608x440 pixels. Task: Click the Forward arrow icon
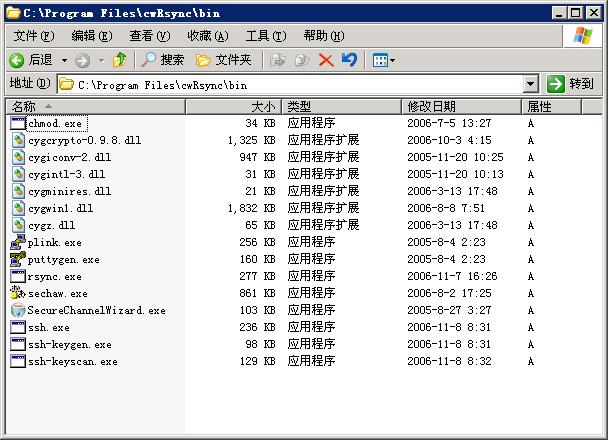(83, 60)
